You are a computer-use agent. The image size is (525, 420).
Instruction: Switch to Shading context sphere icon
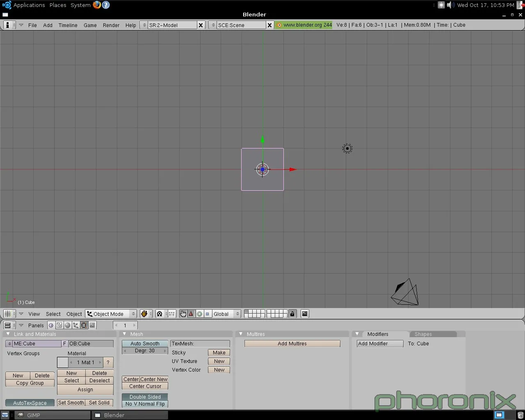[68, 325]
